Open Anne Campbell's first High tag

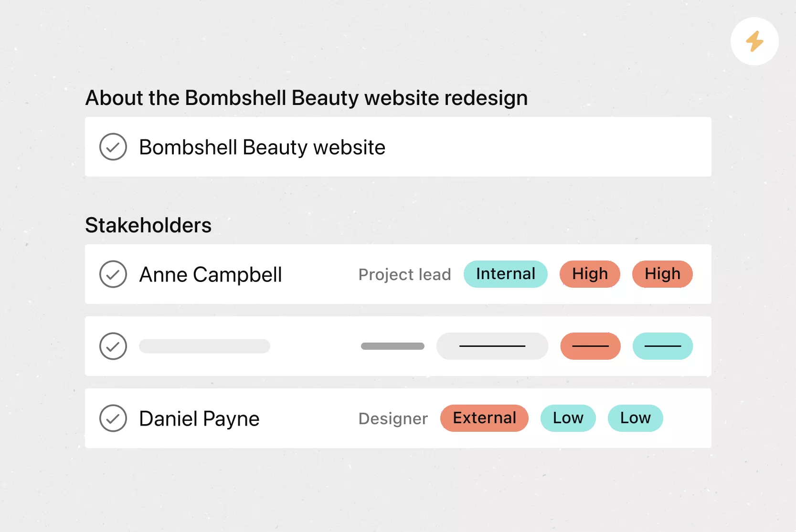click(590, 274)
